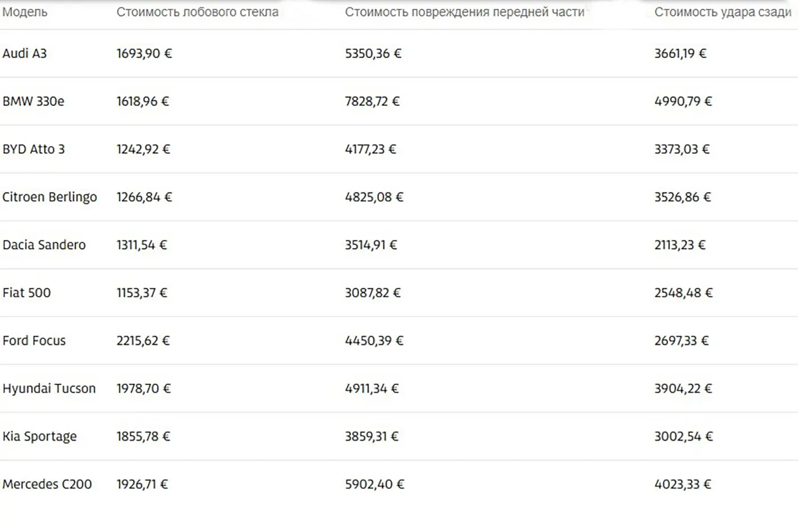Click the Kia Sportage row name
Screen dimensions: 798x532
(x=39, y=436)
